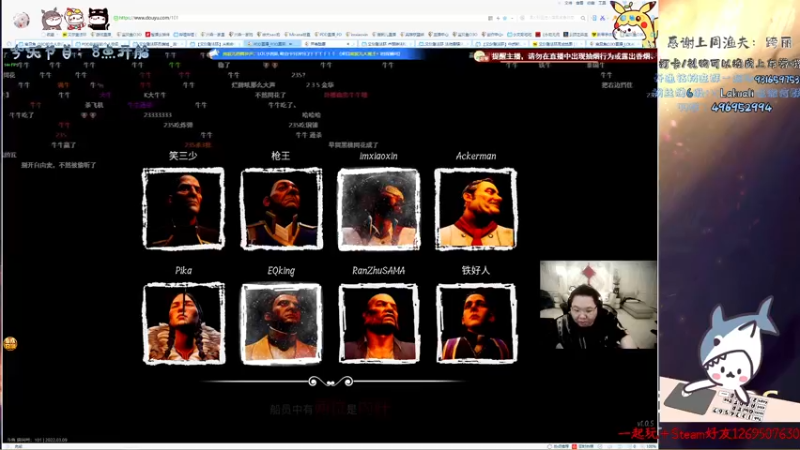Click the 提醒主播 warning notice banner
The width and height of the screenshot is (800, 450).
564,56
